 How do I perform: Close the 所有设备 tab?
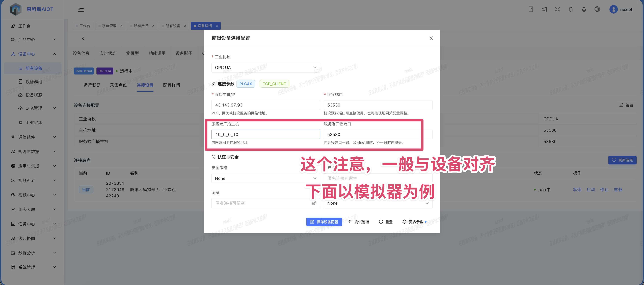185,26
